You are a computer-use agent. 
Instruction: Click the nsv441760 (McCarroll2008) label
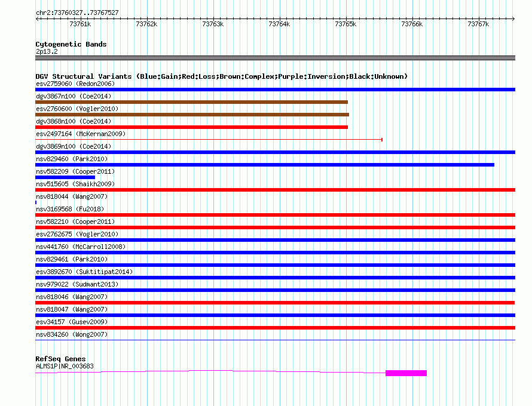pos(81,247)
